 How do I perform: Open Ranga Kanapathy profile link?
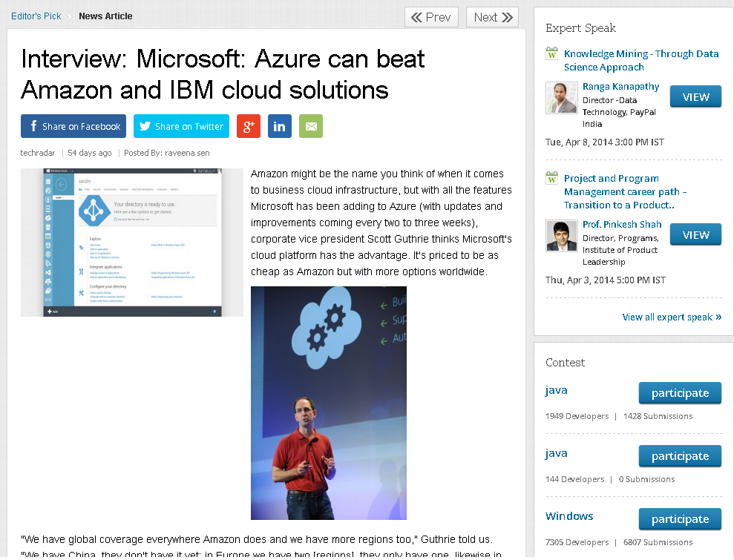point(620,87)
